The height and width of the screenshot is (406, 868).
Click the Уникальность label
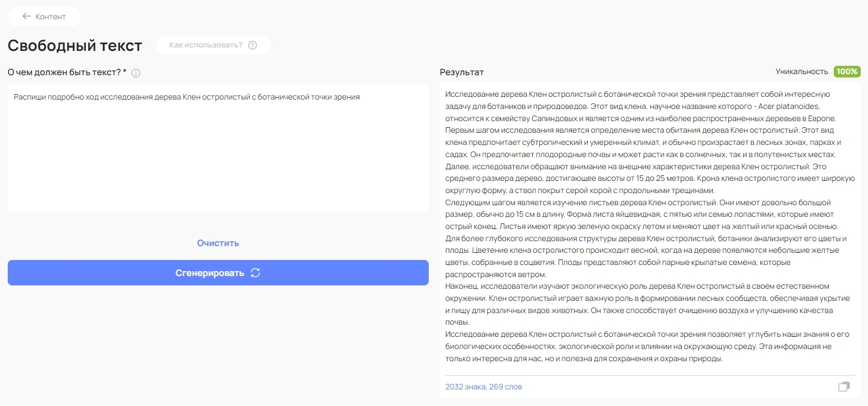(x=802, y=71)
